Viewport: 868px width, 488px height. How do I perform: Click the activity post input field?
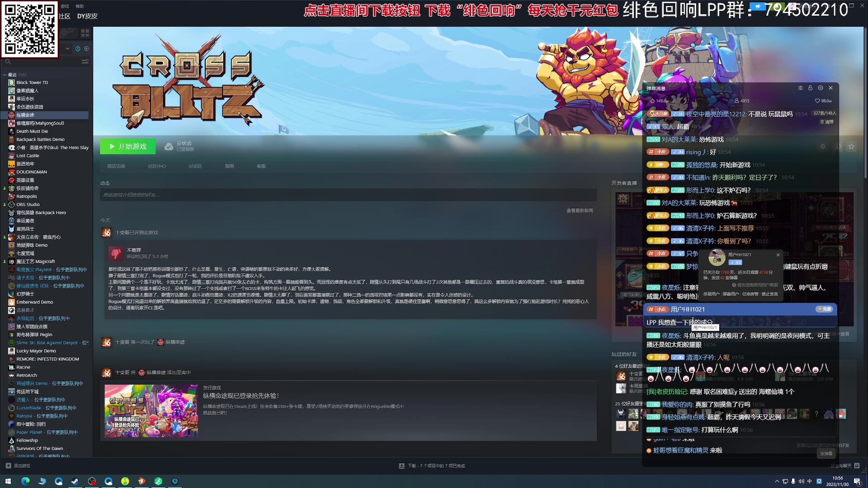pos(348,195)
